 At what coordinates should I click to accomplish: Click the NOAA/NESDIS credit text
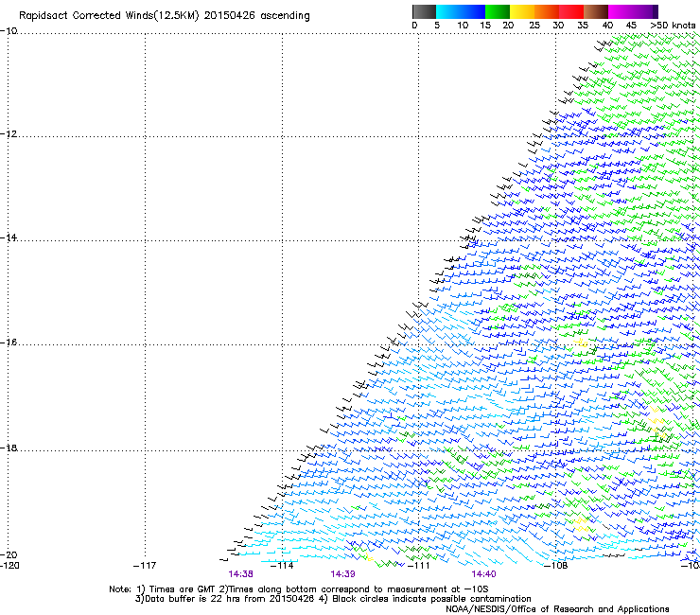[x=557, y=609]
